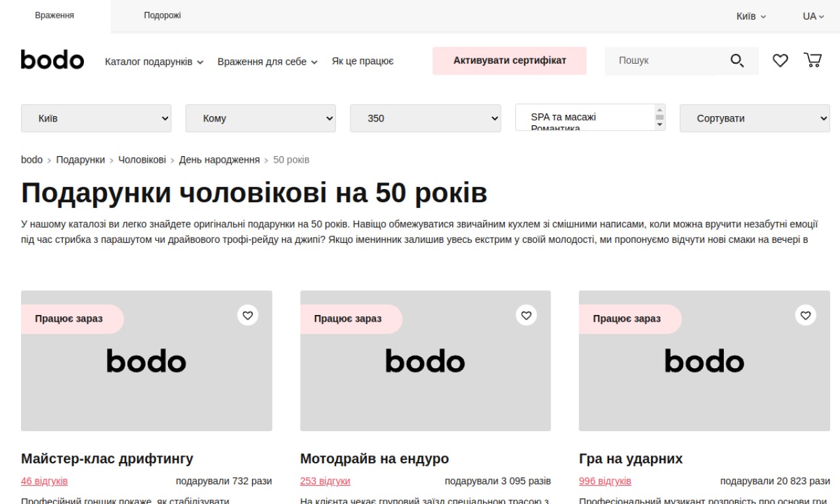Open the 996 відгуків reviews link
The height and width of the screenshot is (504, 840).
tap(605, 481)
